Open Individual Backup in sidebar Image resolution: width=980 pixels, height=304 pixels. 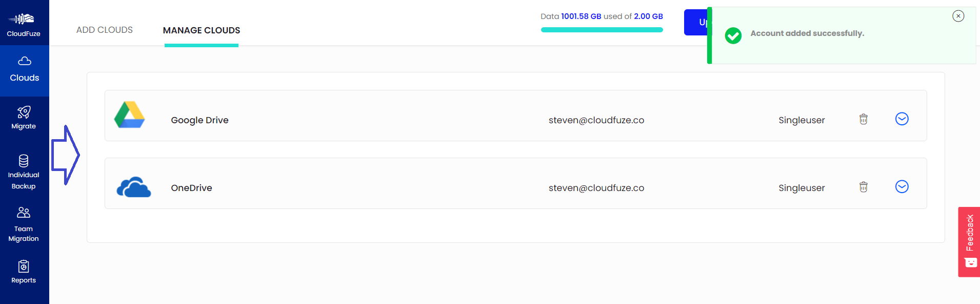click(24, 173)
